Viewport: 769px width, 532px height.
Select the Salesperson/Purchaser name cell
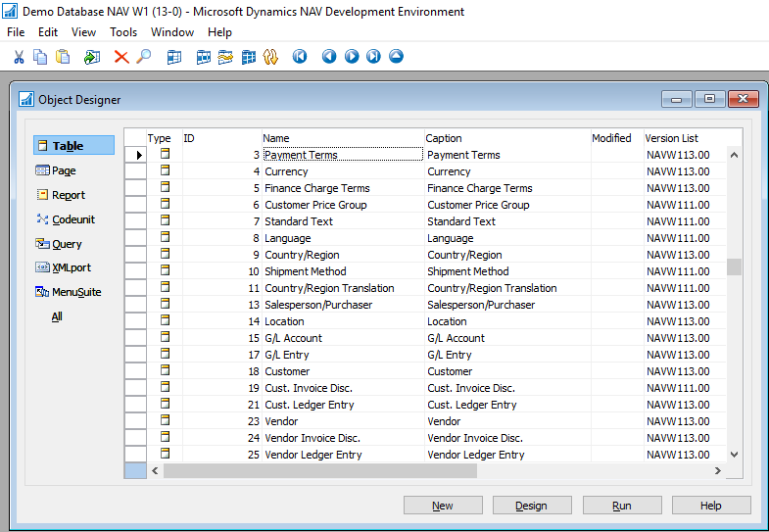pos(343,305)
